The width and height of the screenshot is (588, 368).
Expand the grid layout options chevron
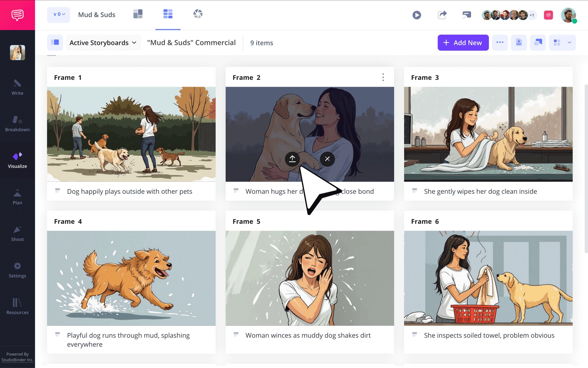coord(569,43)
